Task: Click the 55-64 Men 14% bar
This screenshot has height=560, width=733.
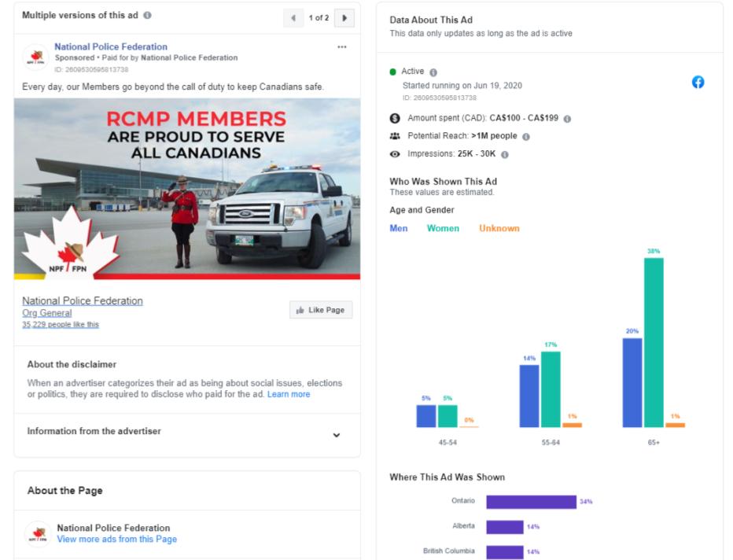Action: pos(529,396)
